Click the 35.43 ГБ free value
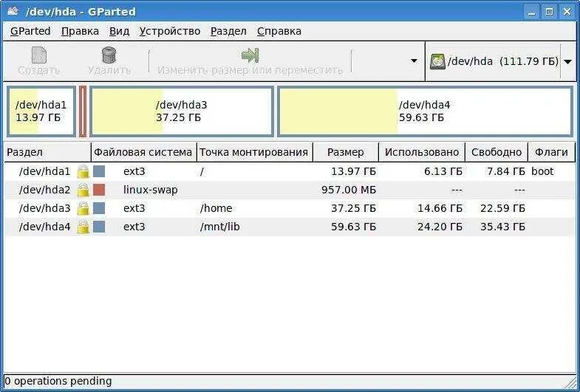The height and width of the screenshot is (392, 580). (502, 227)
